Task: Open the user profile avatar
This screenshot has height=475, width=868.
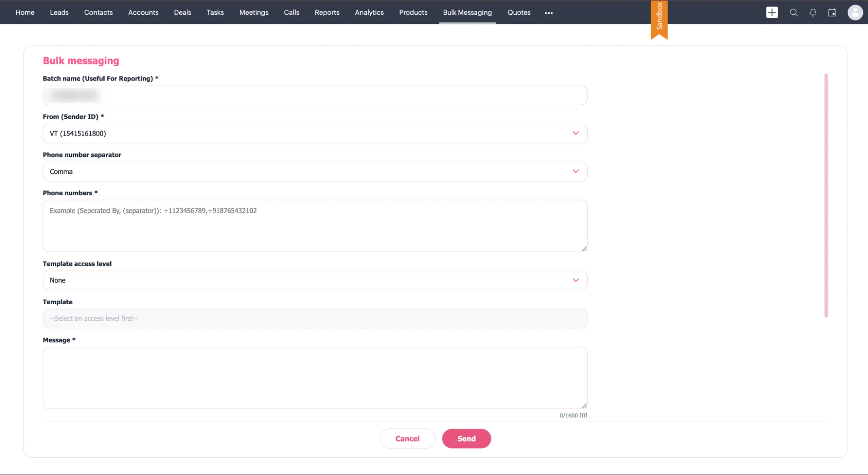Action: pyautogui.click(x=855, y=13)
